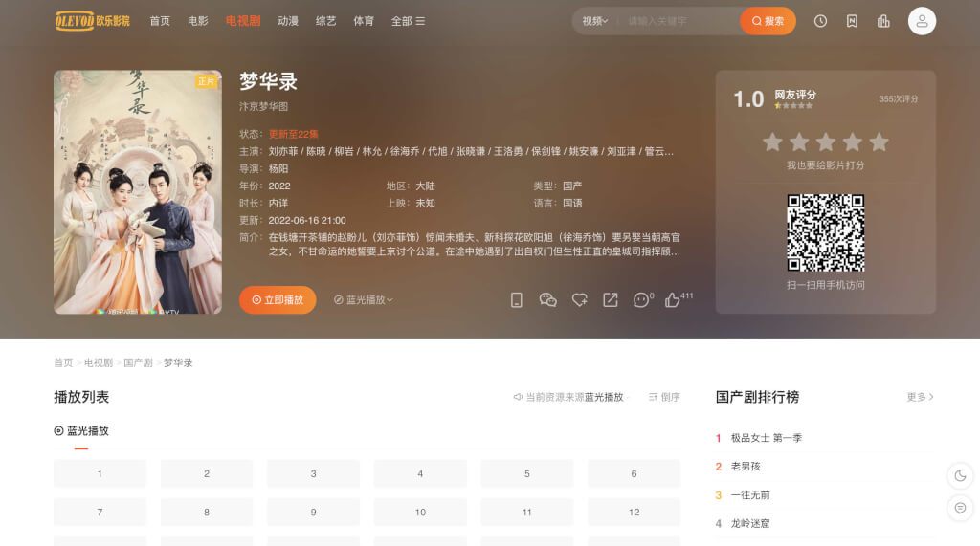Play episode 3
This screenshot has height=546, width=980.
pyautogui.click(x=314, y=473)
